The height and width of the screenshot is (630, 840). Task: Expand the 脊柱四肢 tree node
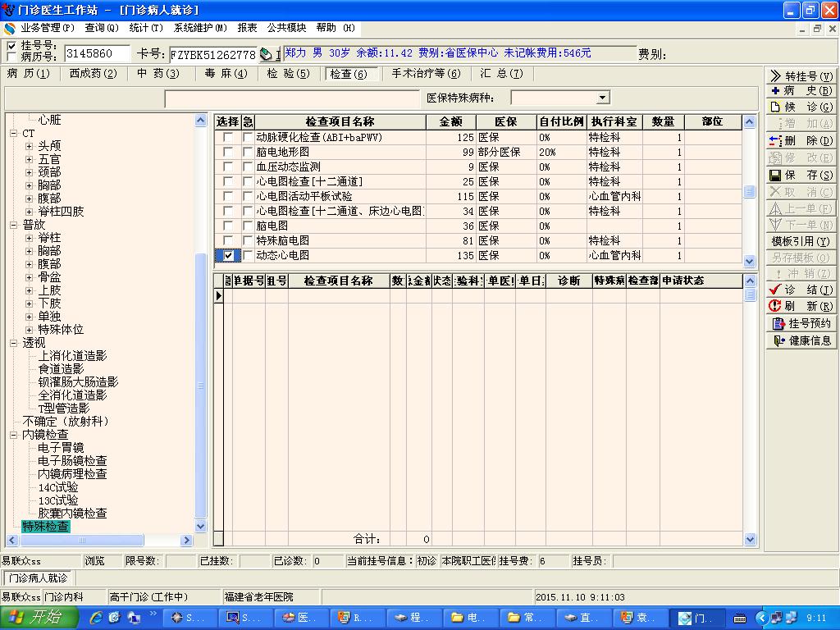(x=30, y=212)
